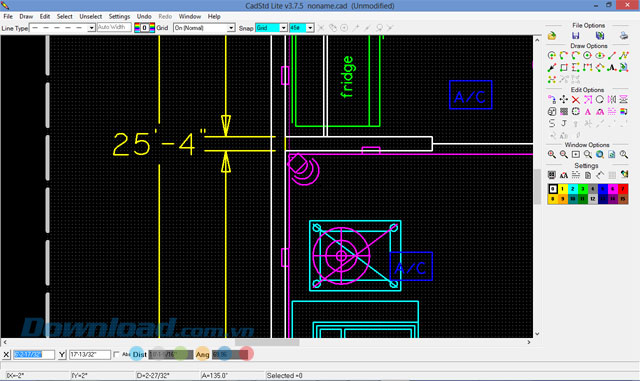The width and height of the screenshot is (640, 381).
Task: Click Unselect in the menu bar
Action: (x=91, y=16)
